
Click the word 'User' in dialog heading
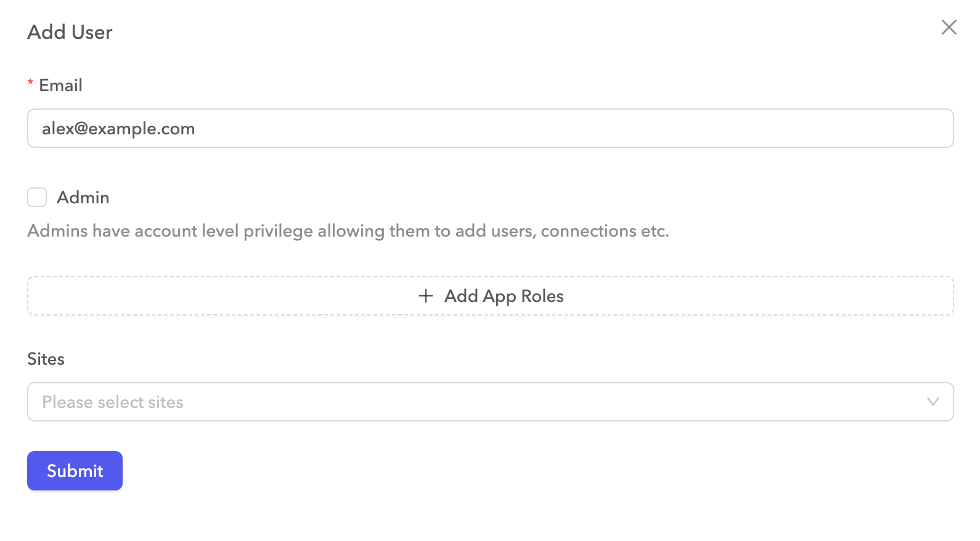point(92,32)
